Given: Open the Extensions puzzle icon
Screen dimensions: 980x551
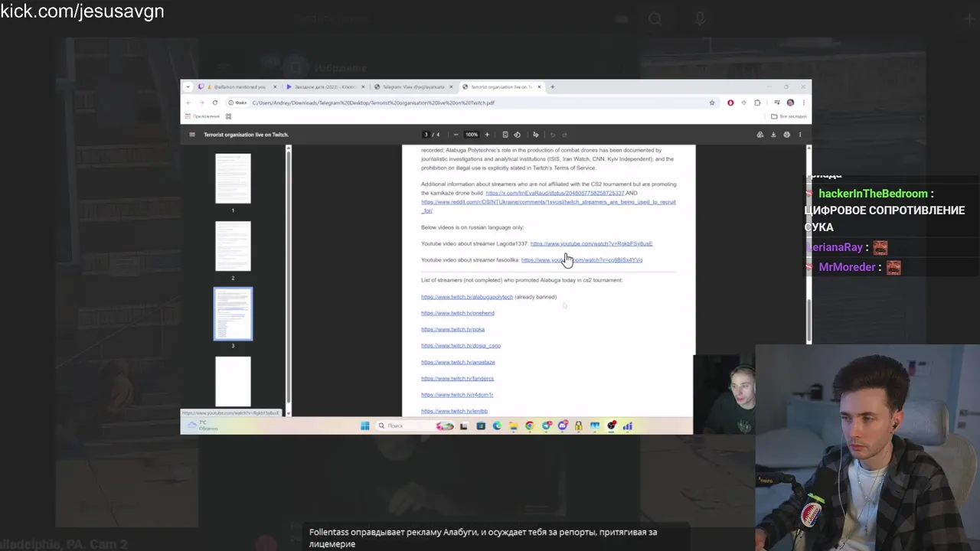Looking at the screenshot, I should point(757,103).
